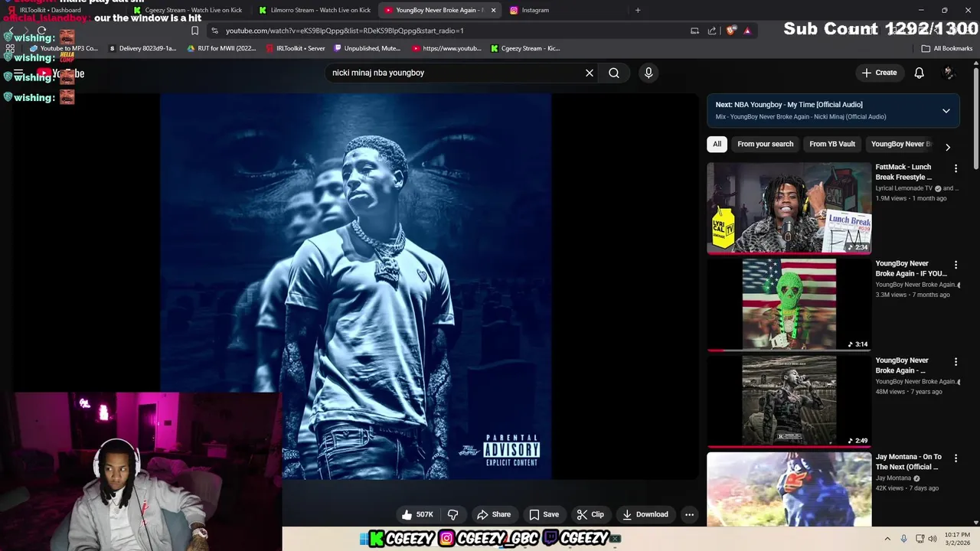The height and width of the screenshot is (551, 980).
Task: Open All Bookmarks folder
Action: [947, 48]
